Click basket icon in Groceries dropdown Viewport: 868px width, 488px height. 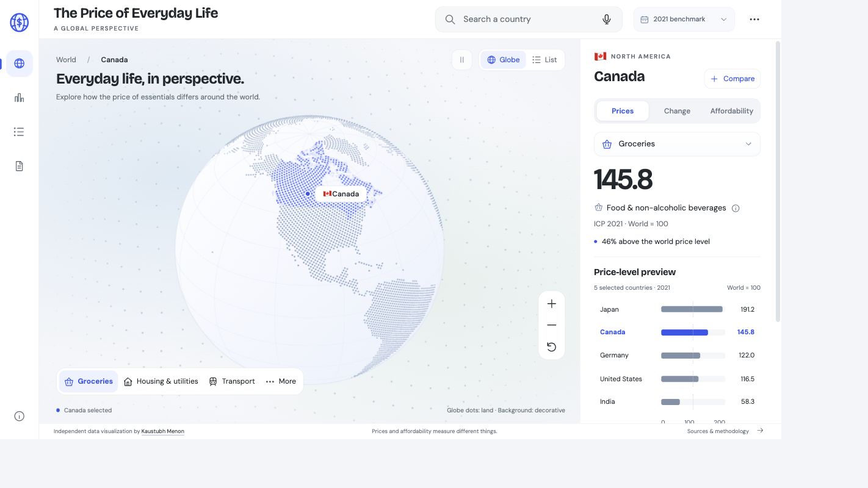pos(607,144)
